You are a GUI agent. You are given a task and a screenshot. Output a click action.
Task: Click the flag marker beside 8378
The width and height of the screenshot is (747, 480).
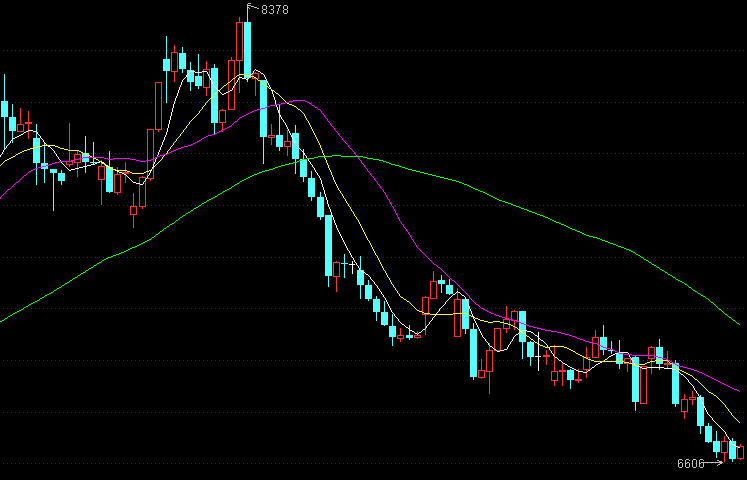pyautogui.click(x=251, y=9)
